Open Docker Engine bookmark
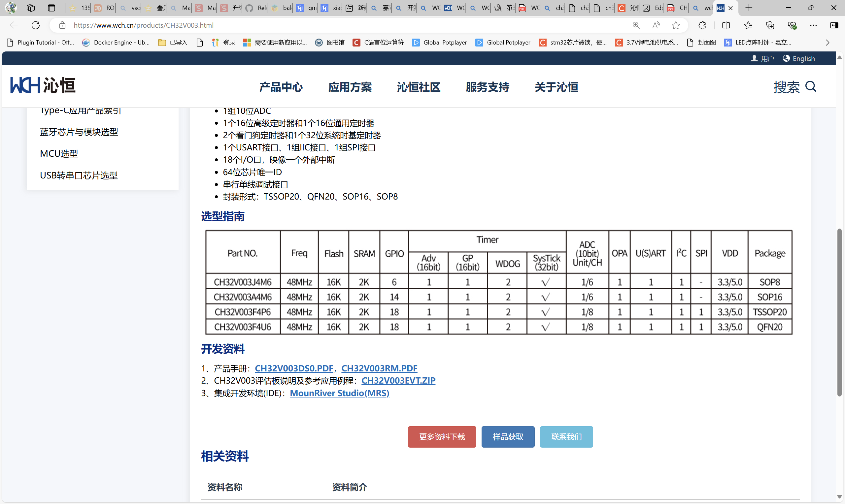845x504 pixels. [x=116, y=43]
